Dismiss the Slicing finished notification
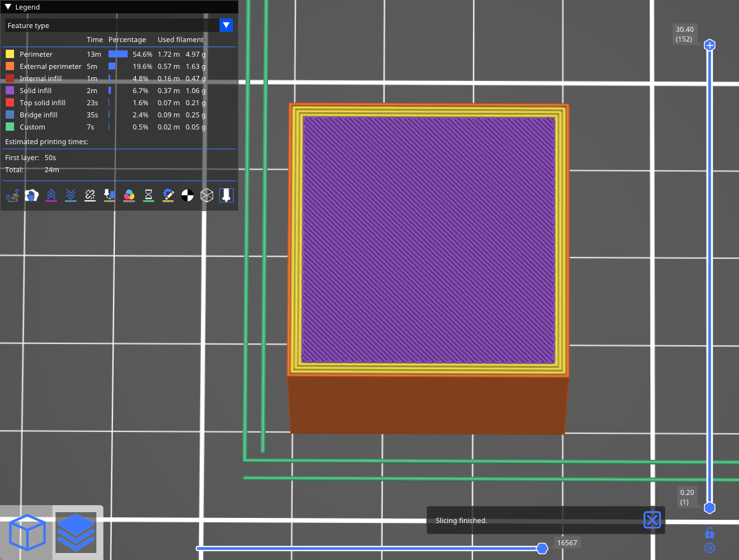Image resolution: width=739 pixels, height=560 pixels. (x=652, y=520)
